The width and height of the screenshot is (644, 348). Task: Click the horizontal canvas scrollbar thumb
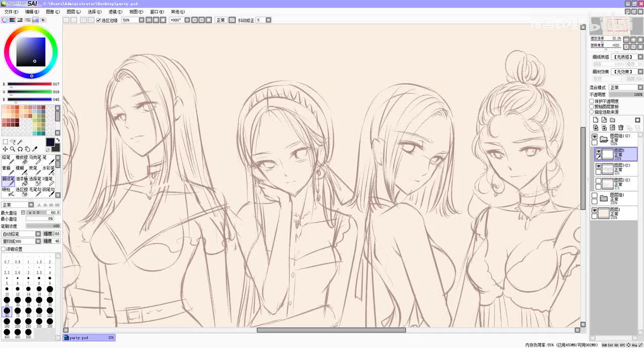pyautogui.click(x=331, y=330)
